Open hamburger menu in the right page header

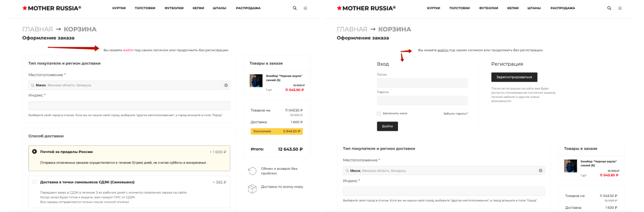coord(620,8)
